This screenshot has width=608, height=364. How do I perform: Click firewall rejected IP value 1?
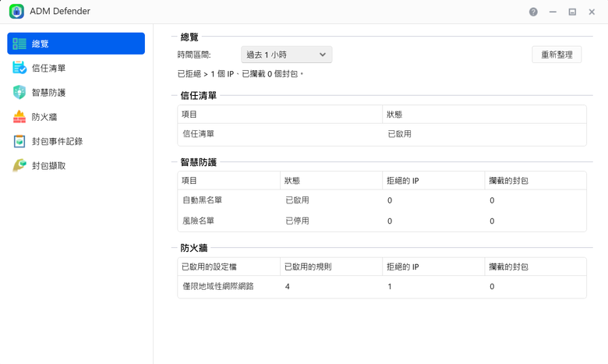pos(390,287)
